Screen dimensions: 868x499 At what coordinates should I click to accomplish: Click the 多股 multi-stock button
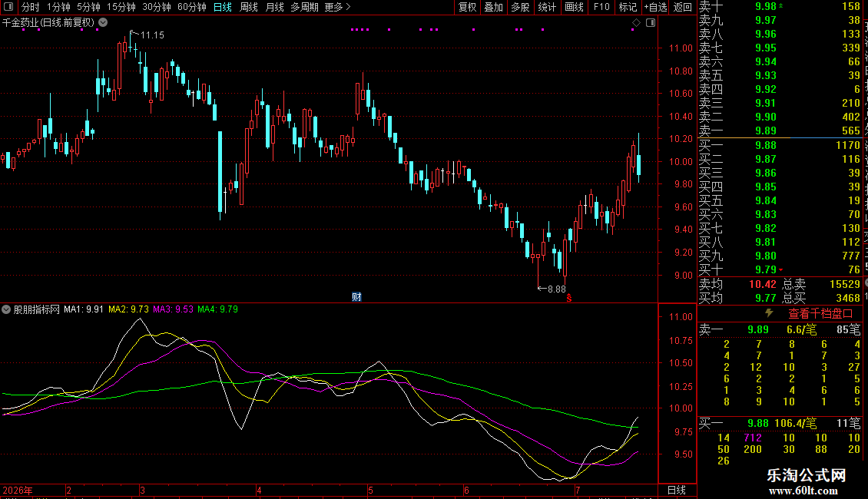coord(520,7)
